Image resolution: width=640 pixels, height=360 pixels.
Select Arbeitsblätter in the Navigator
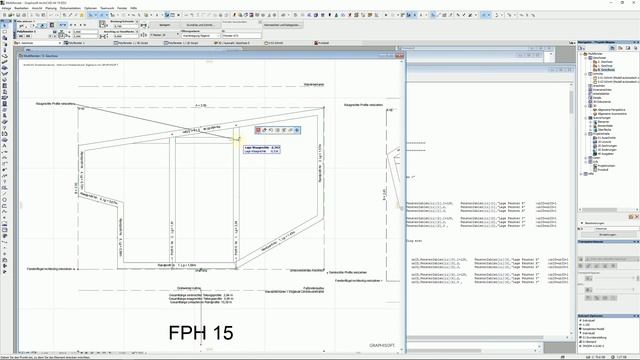[601, 94]
